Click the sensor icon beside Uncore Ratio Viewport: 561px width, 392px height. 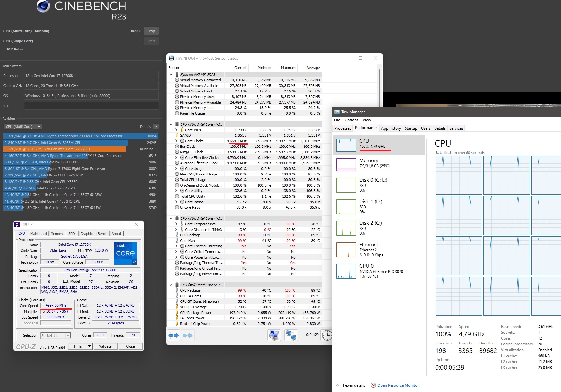[177, 207]
